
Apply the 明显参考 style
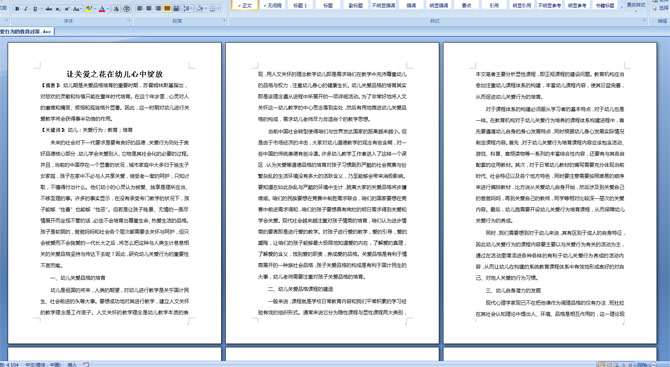coord(577,5)
